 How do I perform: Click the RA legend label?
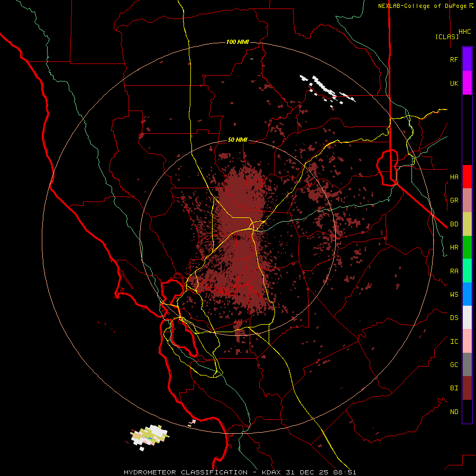[x=454, y=271]
